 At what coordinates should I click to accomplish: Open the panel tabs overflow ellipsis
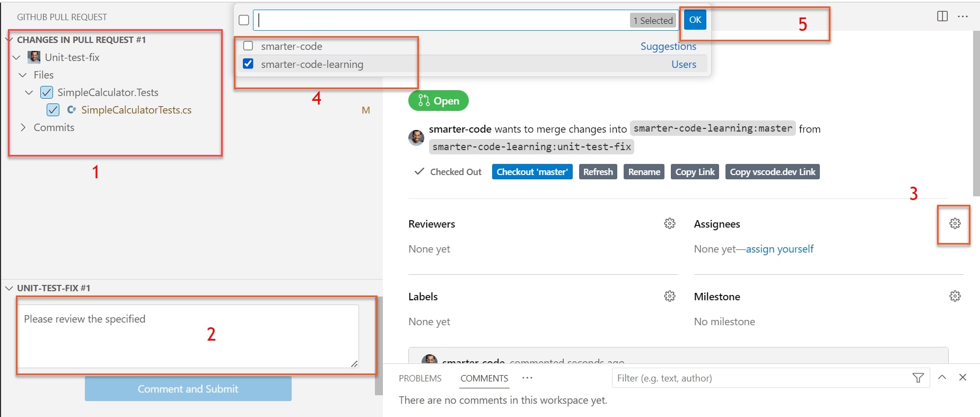pyautogui.click(x=527, y=378)
